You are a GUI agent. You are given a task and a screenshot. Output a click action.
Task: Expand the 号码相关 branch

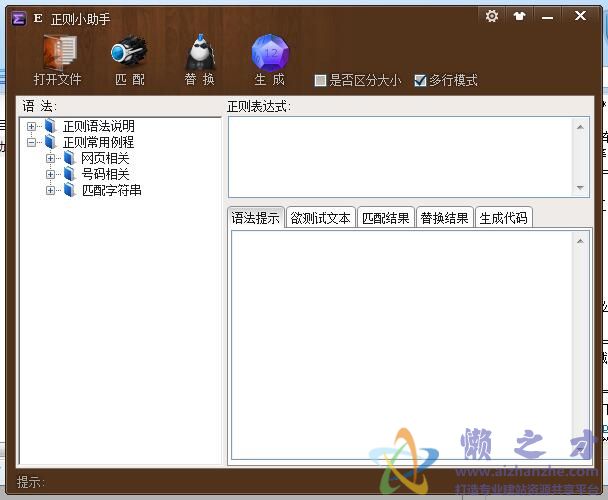click(x=50, y=174)
